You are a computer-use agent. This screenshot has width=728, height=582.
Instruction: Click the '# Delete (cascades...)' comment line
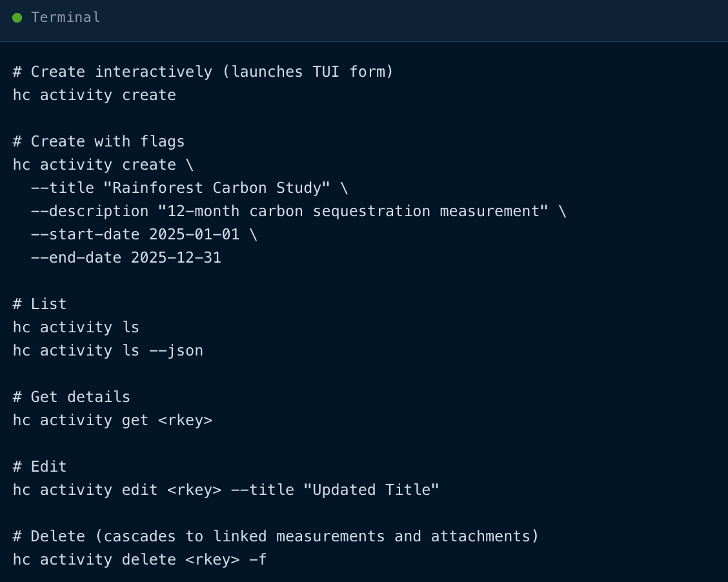pos(276,536)
